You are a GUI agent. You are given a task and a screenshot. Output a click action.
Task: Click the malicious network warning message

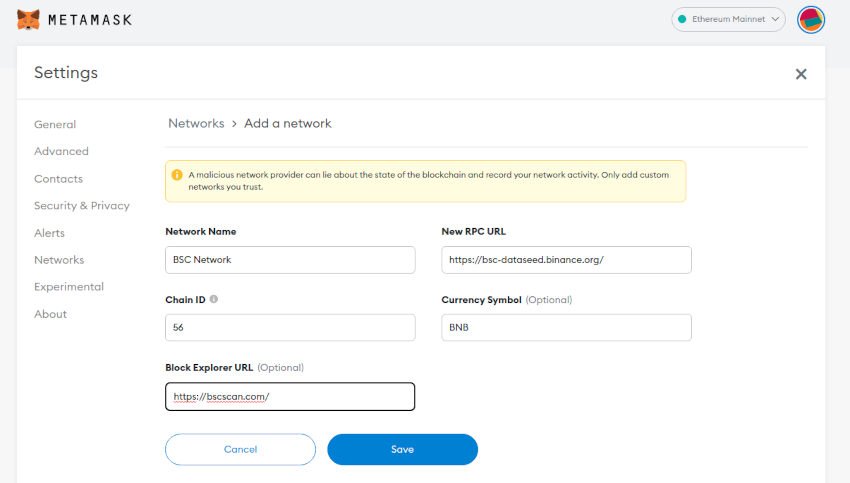(429, 181)
